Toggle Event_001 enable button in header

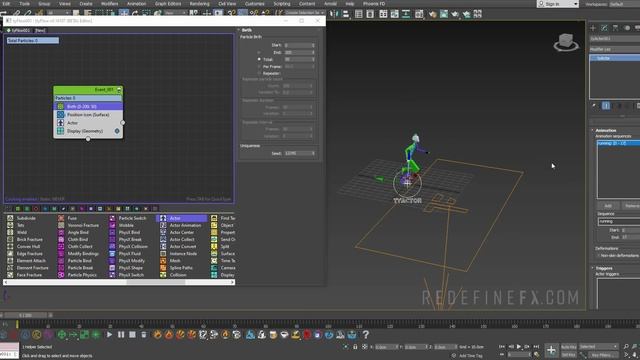click(119, 89)
